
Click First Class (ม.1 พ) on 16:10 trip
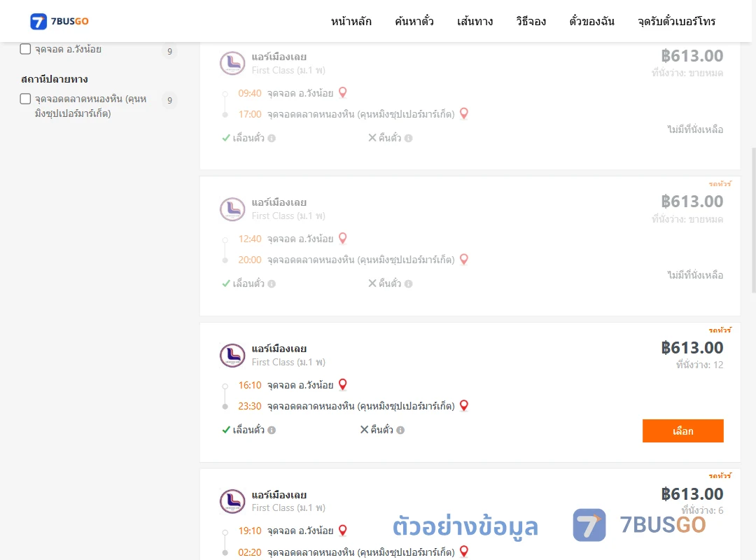point(288,362)
